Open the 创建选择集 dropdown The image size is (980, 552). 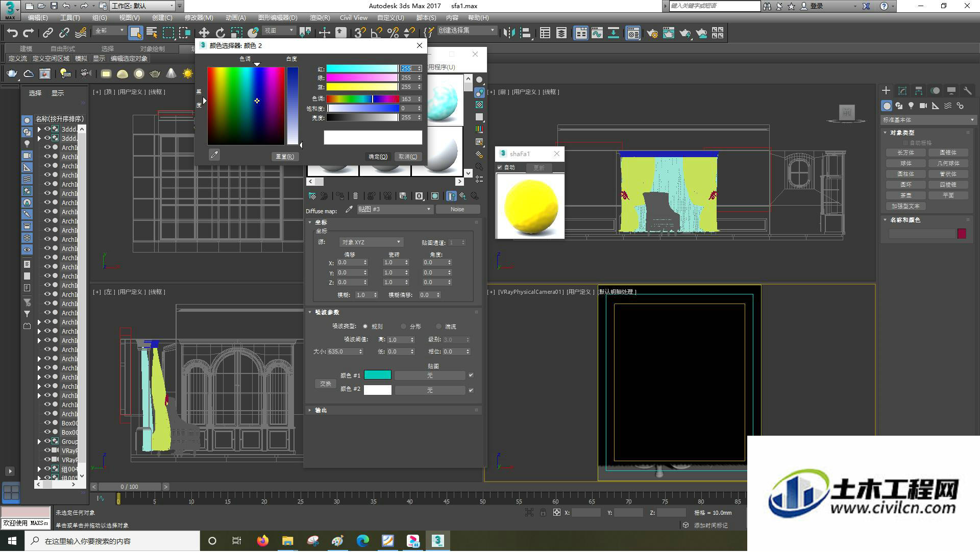(467, 31)
